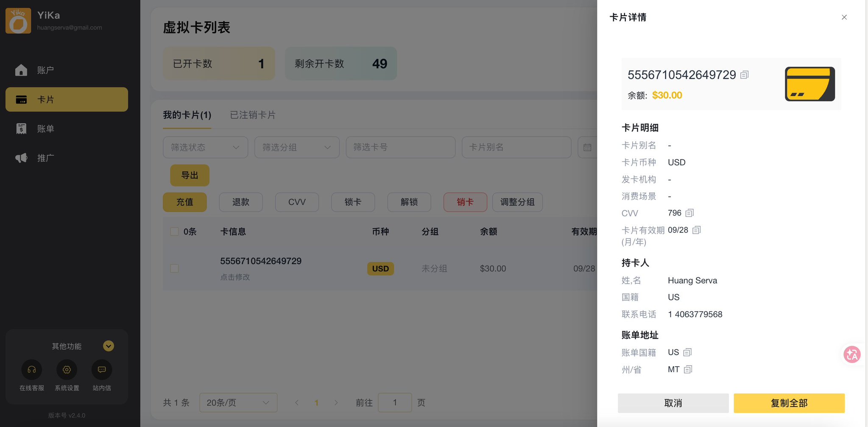Click the USD currency badge in row
Image resolution: width=868 pixels, height=427 pixels.
[x=380, y=269]
